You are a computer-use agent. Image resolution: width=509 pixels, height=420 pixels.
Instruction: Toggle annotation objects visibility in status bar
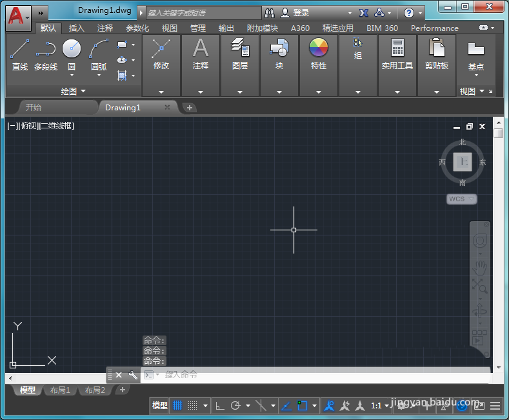click(329, 406)
